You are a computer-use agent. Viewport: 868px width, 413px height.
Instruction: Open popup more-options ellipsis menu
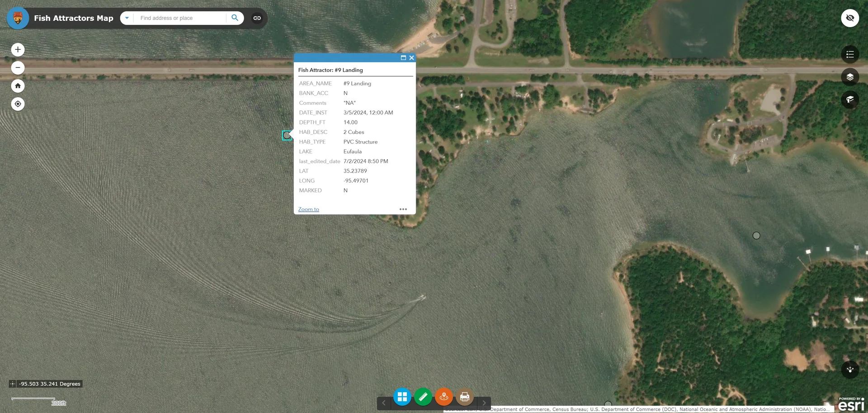tap(403, 209)
